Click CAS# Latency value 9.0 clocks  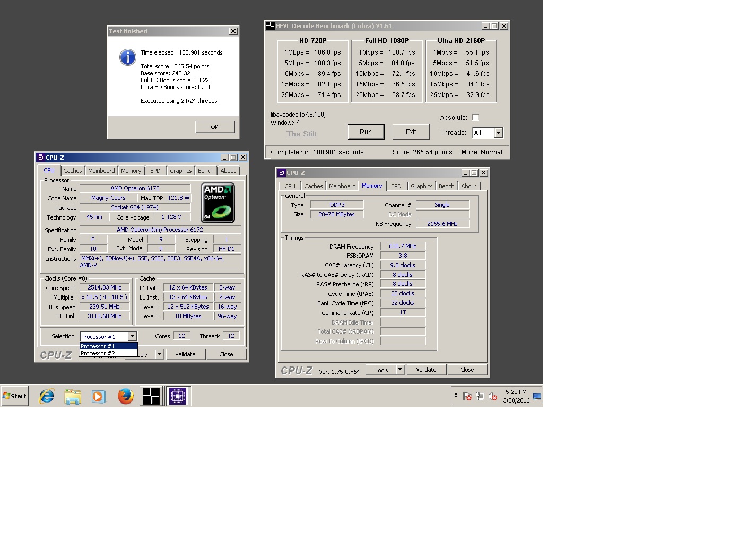pos(403,265)
